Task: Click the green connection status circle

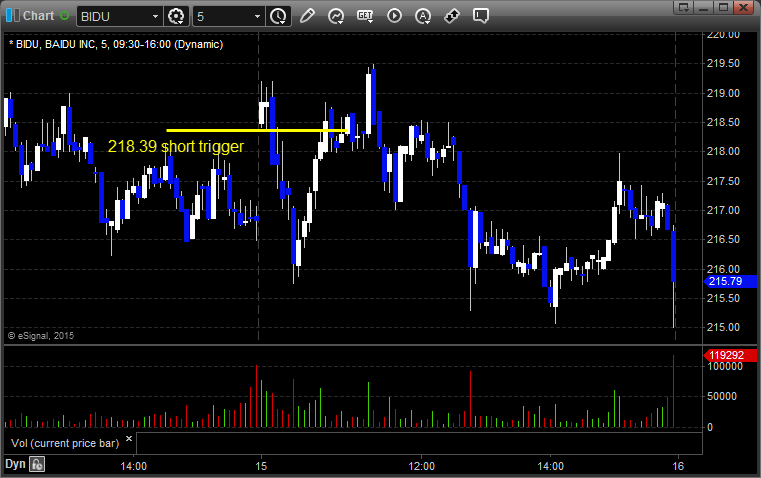Action: pos(65,16)
